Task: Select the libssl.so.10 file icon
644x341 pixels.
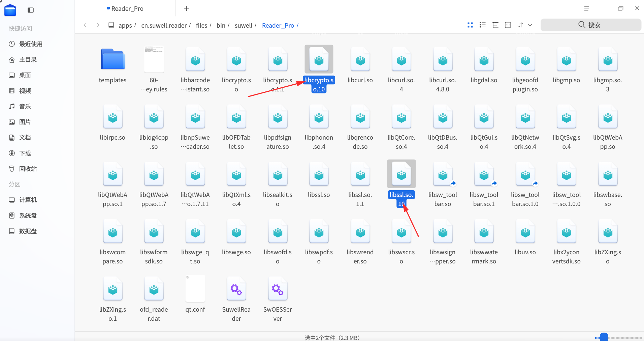Action: point(401,174)
